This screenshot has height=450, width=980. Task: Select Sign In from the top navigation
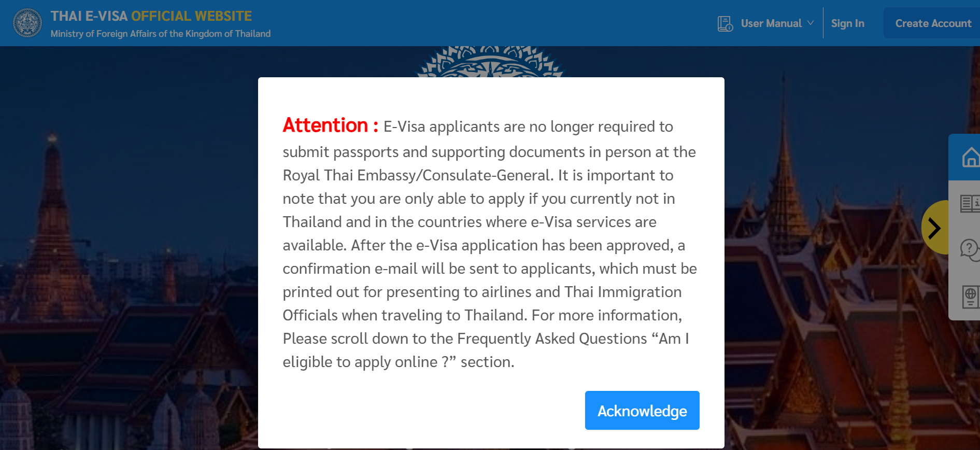(848, 23)
